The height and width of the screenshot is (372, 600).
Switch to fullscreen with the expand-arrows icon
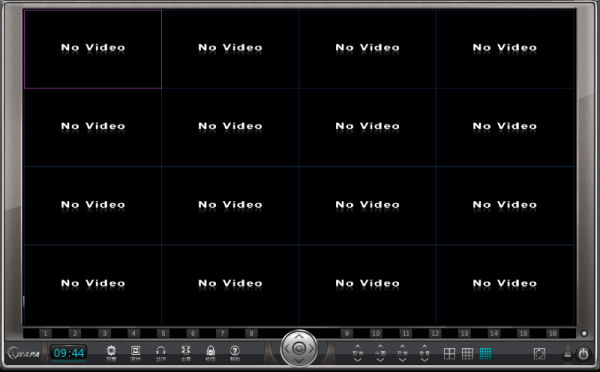pos(186,351)
